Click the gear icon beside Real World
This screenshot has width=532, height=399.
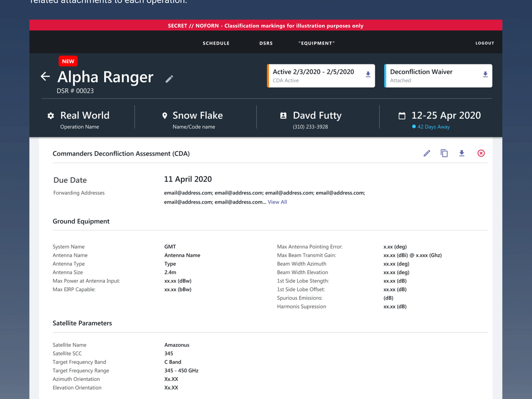[51, 116]
